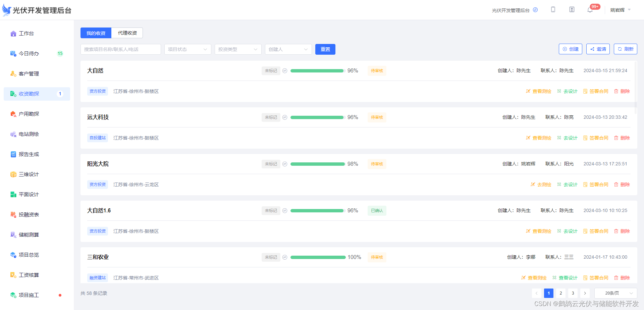Open the 20条/页 page size dropdown
Screen dimensions: 644x310
click(616, 293)
